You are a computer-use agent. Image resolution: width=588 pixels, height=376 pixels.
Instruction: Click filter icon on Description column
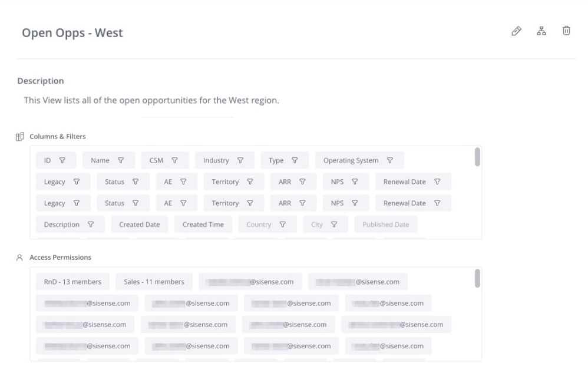[x=91, y=225]
